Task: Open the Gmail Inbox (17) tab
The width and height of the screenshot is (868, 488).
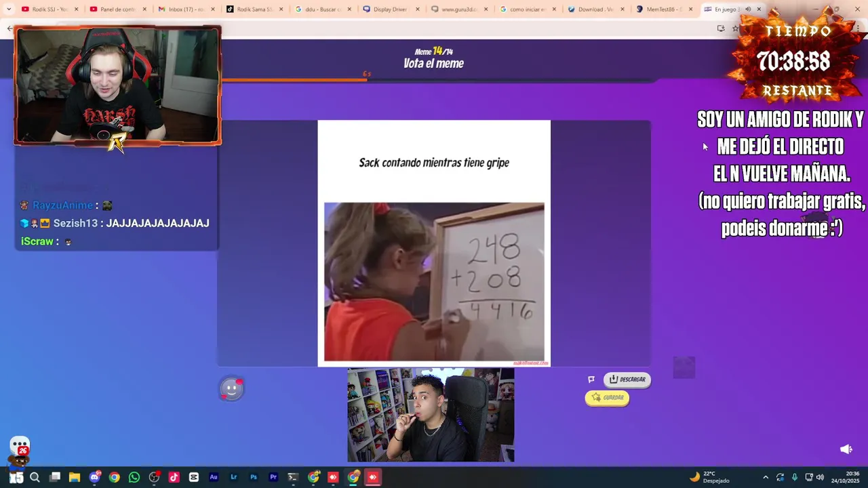Action: 185,9
